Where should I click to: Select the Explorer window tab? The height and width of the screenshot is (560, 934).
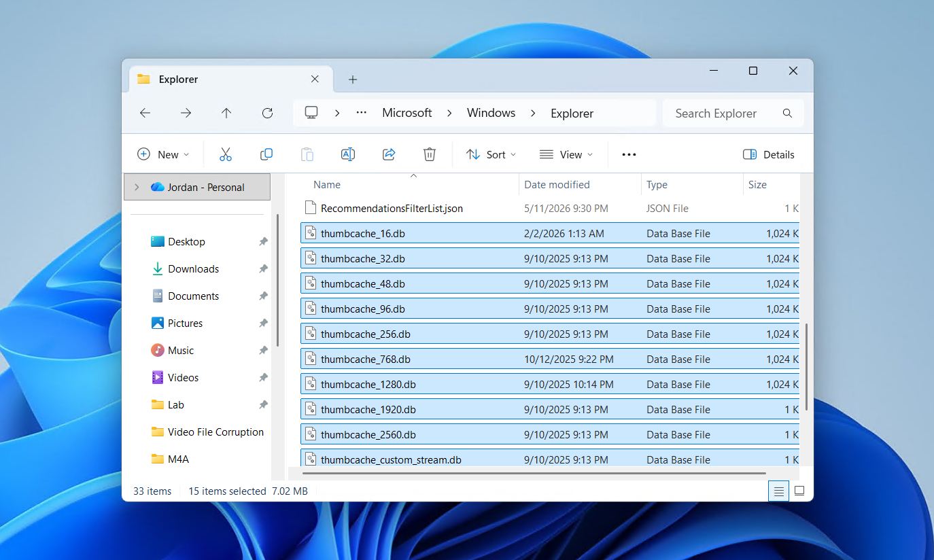[x=230, y=79]
